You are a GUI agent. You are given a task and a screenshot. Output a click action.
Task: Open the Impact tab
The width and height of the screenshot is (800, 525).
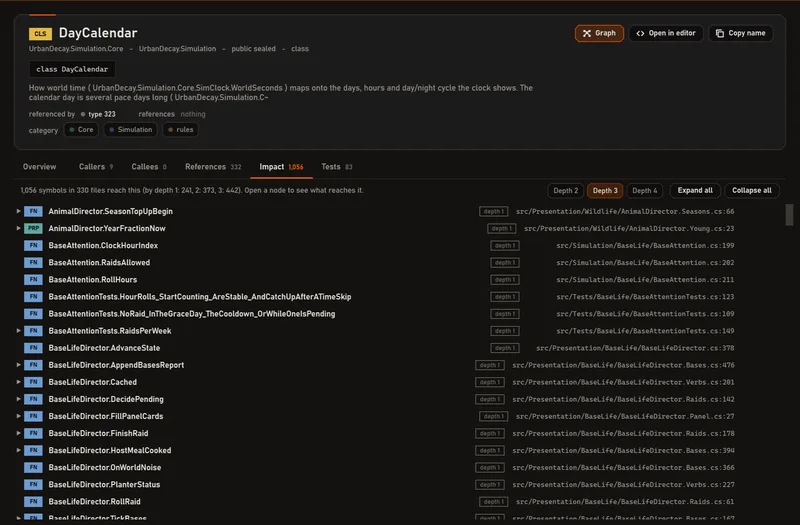(281, 167)
